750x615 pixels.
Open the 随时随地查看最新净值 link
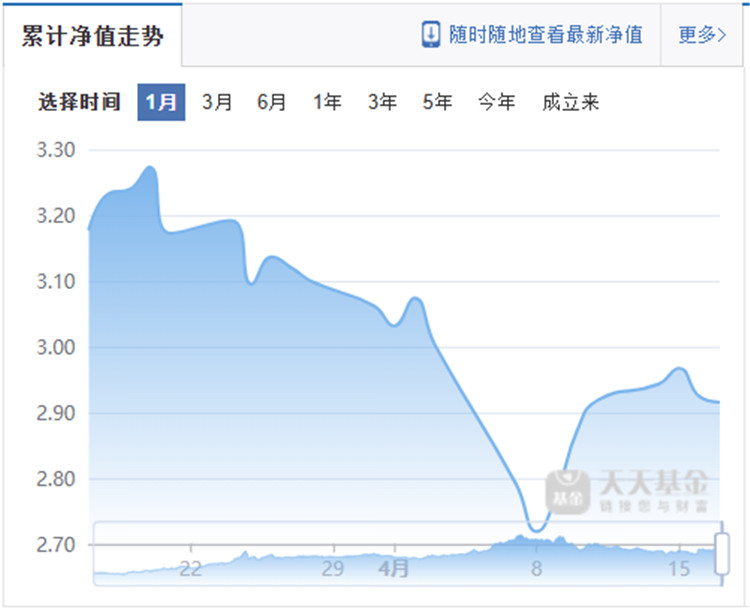click(x=545, y=34)
